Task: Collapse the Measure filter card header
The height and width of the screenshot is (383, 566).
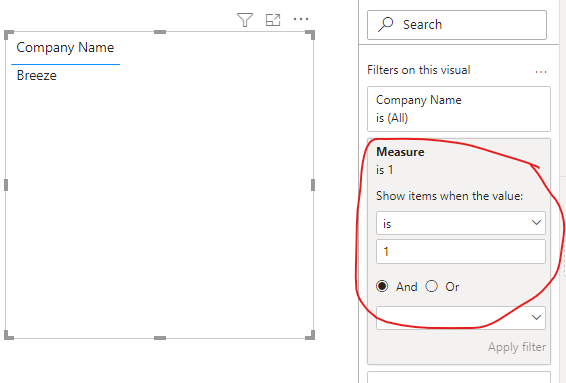Action: coord(400,152)
